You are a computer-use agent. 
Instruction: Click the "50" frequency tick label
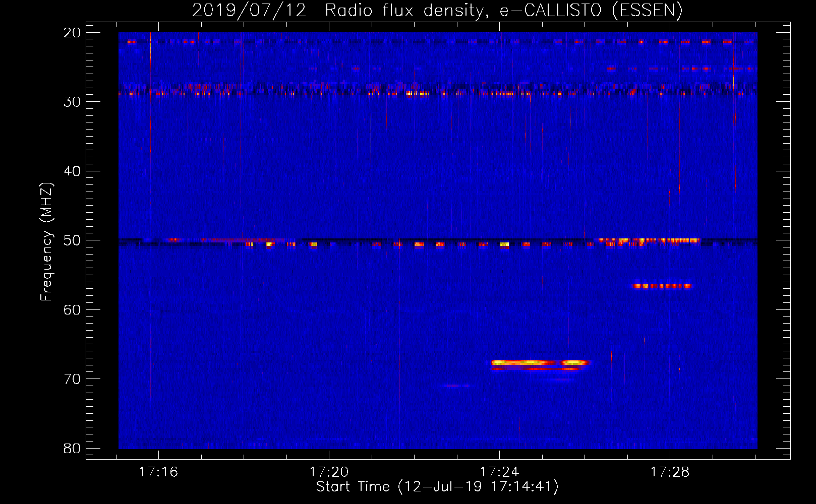72,240
